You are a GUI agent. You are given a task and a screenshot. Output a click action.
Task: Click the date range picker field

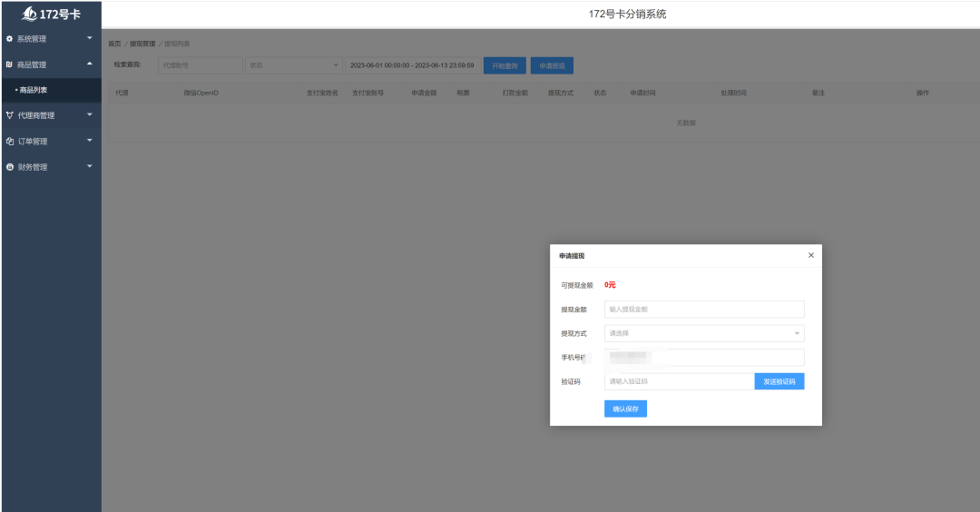pos(412,65)
